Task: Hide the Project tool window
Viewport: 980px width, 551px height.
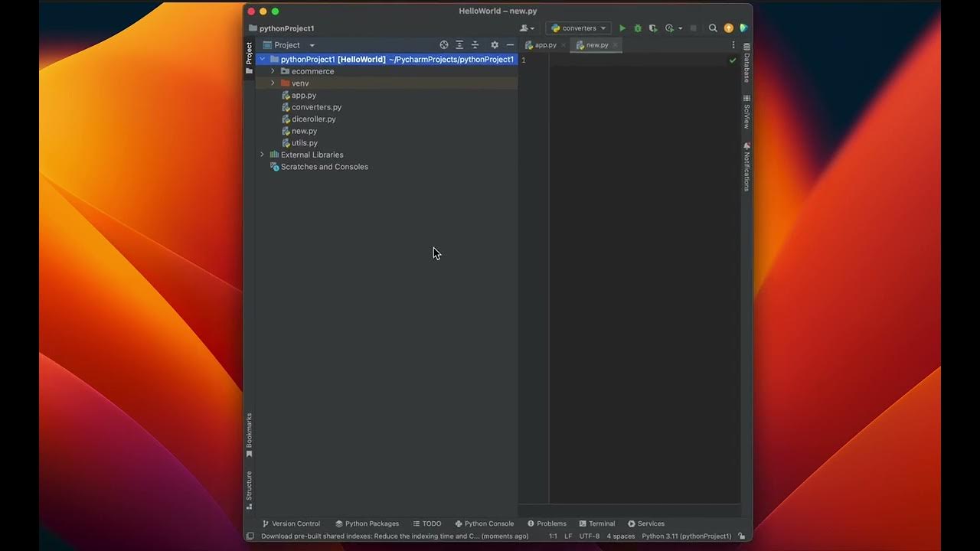Action: pyautogui.click(x=510, y=45)
